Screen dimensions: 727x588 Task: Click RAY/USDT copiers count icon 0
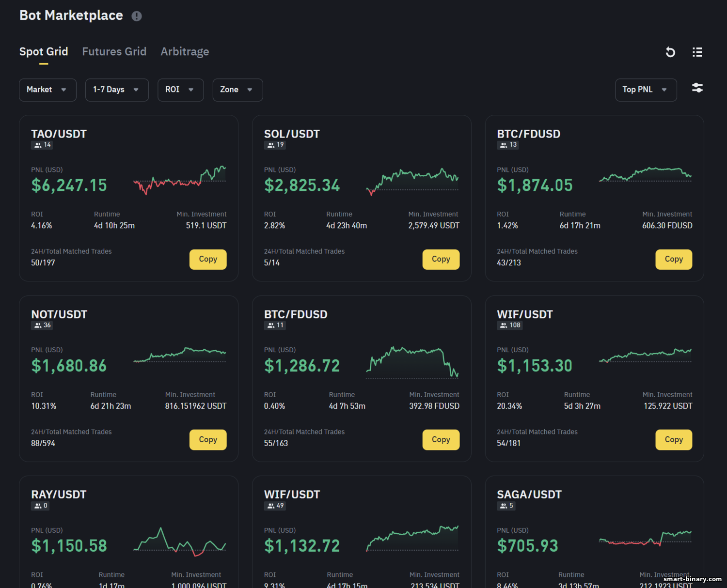click(40, 506)
